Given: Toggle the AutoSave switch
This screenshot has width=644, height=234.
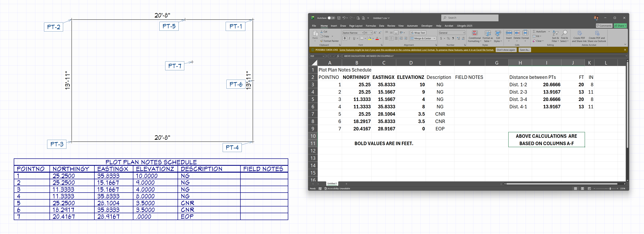Looking at the screenshot, I should coord(331,18).
